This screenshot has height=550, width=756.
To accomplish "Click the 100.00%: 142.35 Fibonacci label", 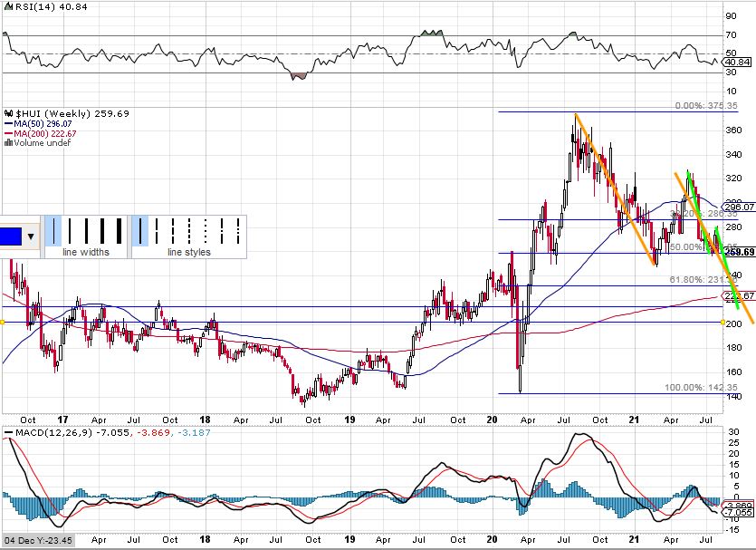I will [x=695, y=388].
